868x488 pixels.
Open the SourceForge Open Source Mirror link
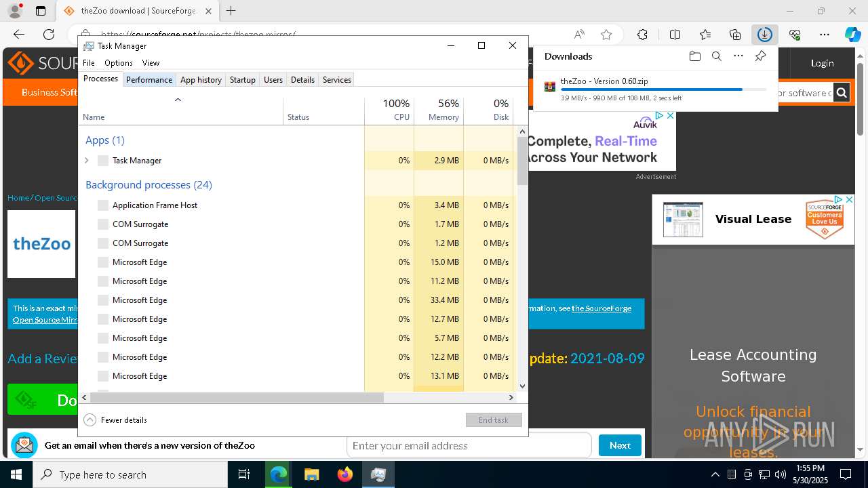[x=45, y=320]
